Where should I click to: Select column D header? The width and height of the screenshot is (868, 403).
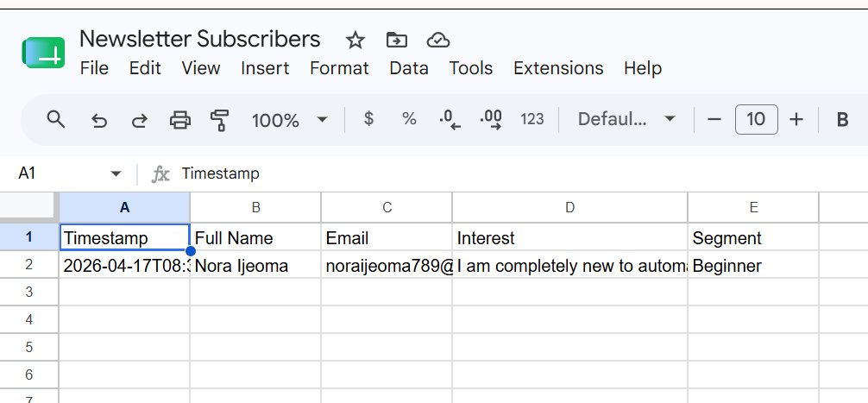click(570, 208)
